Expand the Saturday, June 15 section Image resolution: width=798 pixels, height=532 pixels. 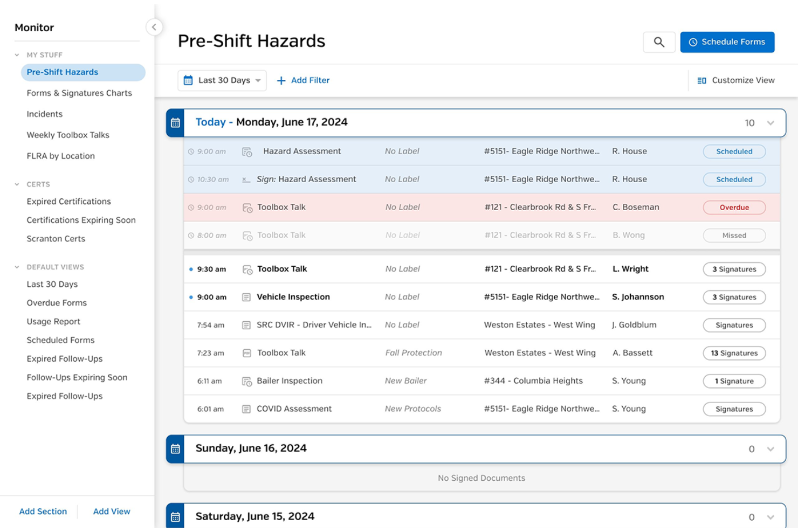coord(770,516)
